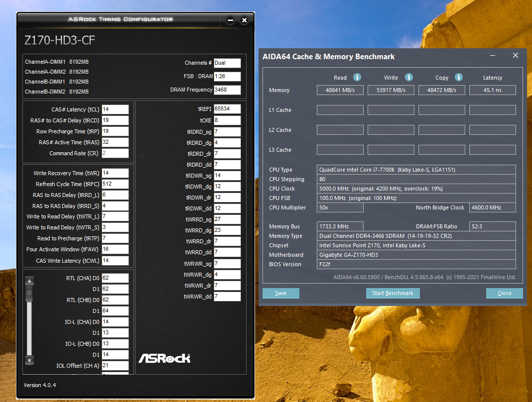
Task: Click the tCKE value field
Action: 227,120
